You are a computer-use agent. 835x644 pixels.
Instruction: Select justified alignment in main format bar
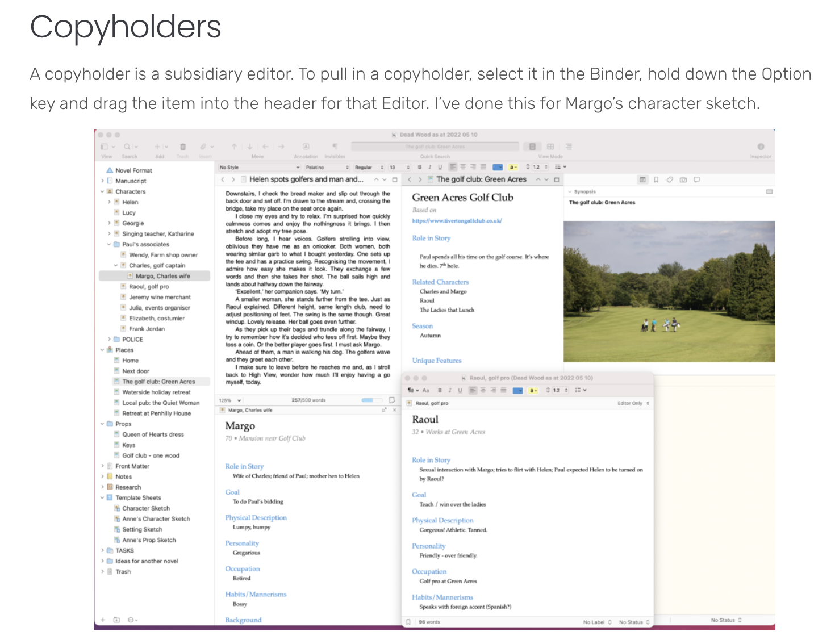tap(483, 167)
